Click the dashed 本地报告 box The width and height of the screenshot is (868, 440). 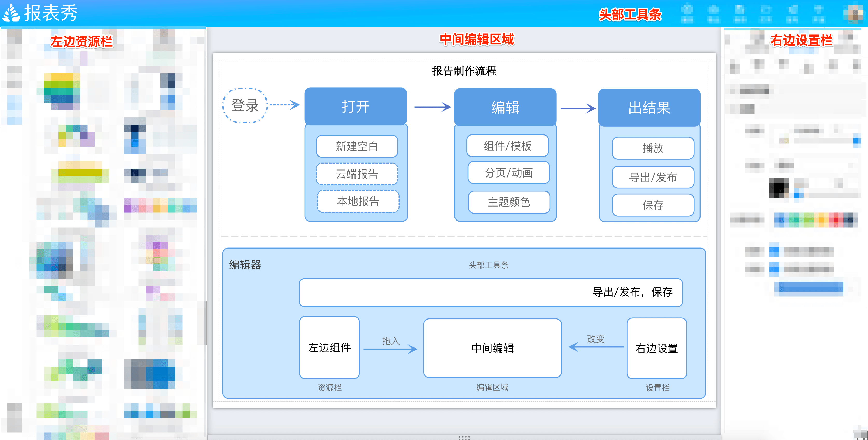click(358, 201)
